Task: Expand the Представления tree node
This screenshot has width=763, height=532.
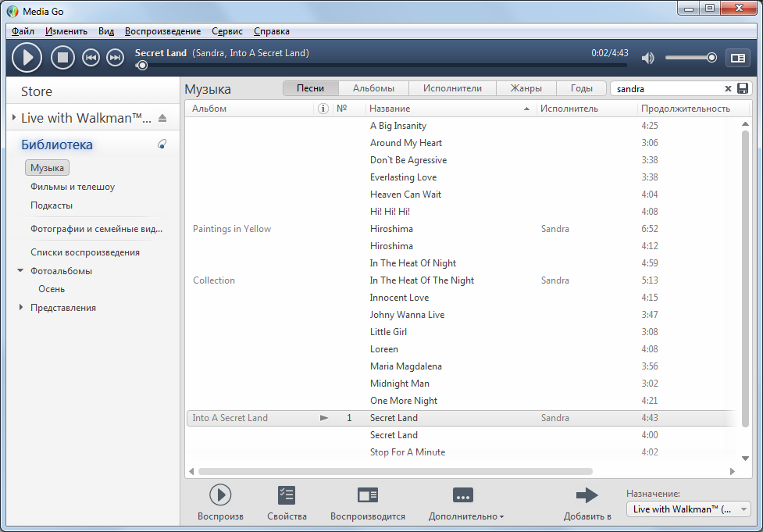Action: 21,307
